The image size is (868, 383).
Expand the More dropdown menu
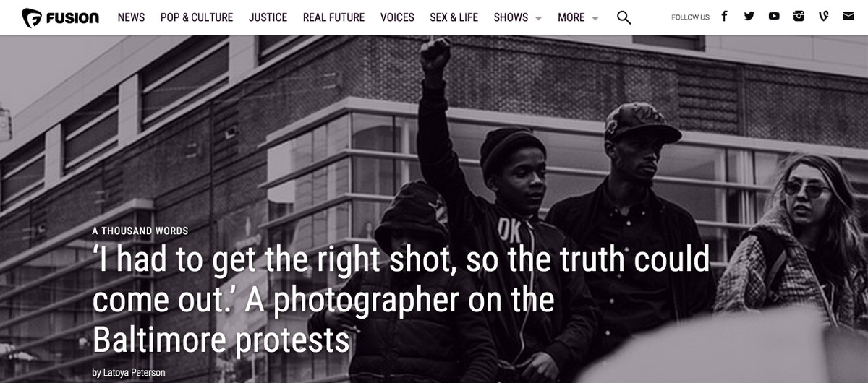click(578, 17)
